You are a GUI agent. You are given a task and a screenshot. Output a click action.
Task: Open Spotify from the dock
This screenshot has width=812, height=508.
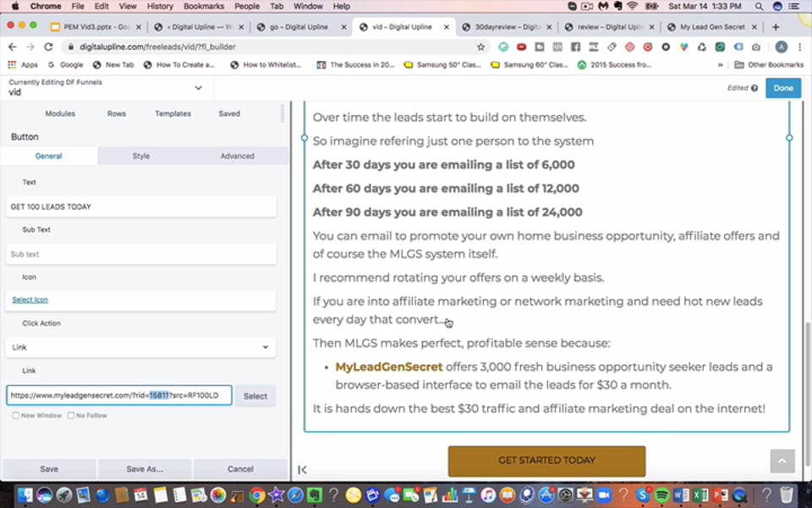click(661, 495)
